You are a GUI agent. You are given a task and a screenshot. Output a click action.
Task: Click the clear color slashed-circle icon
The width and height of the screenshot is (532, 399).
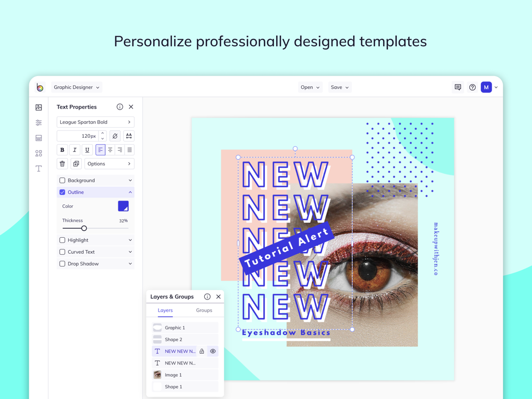coord(115,136)
